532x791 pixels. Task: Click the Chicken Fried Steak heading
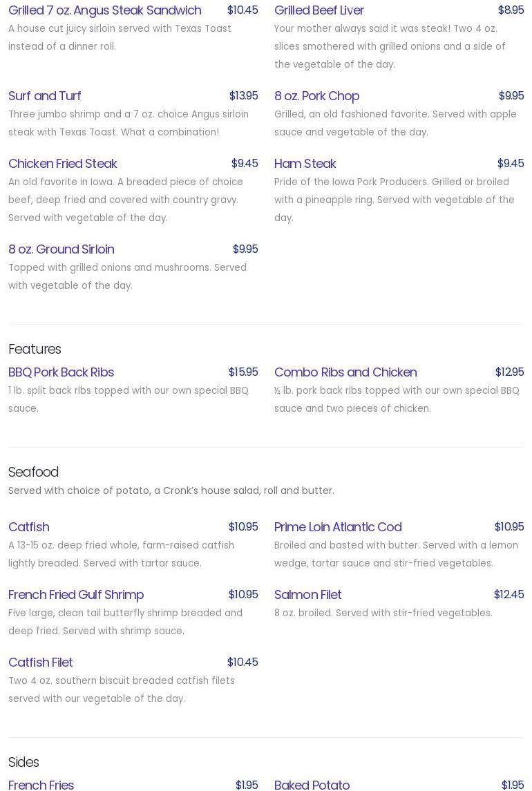click(x=62, y=164)
